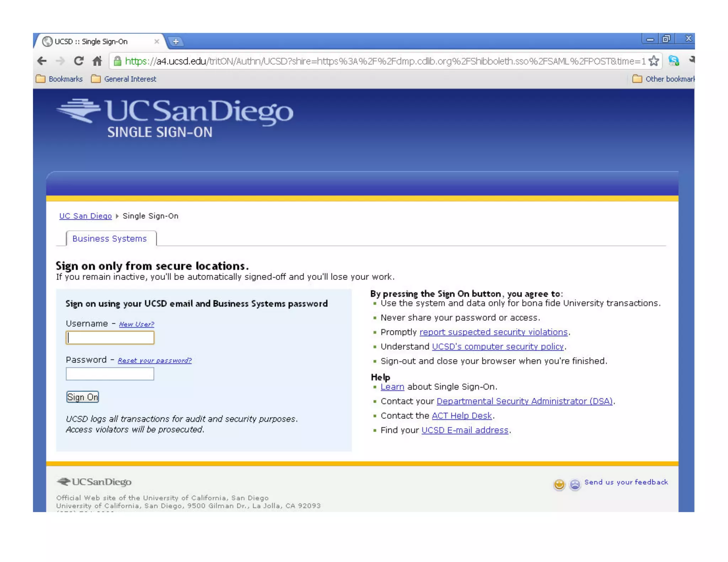Follow the ACT Help Desk link
Screen dimensions: 728x562
pos(461,415)
